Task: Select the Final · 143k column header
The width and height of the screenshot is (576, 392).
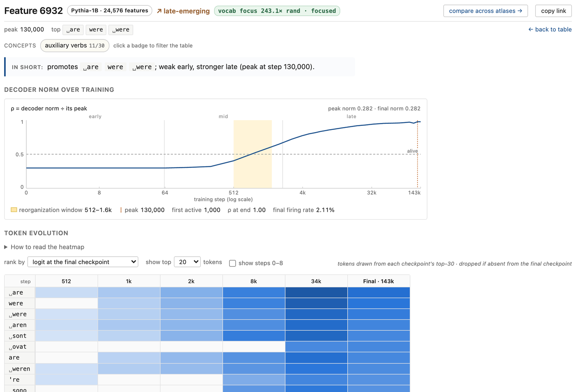Action: pyautogui.click(x=379, y=281)
